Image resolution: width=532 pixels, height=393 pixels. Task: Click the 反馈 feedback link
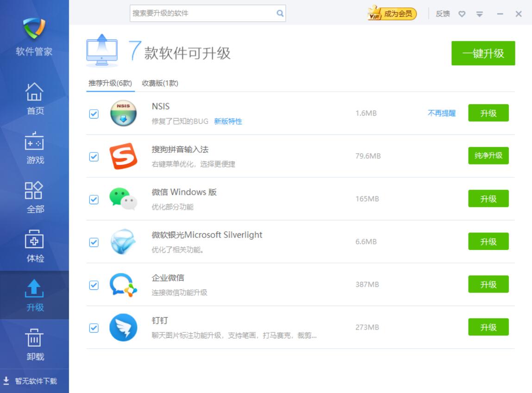443,14
